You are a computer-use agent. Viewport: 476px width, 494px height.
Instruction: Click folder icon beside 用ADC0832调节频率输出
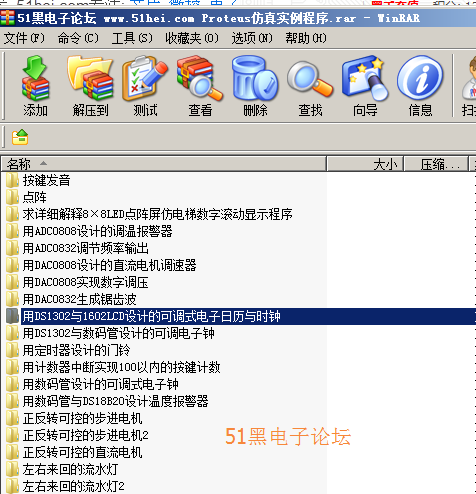(12, 248)
